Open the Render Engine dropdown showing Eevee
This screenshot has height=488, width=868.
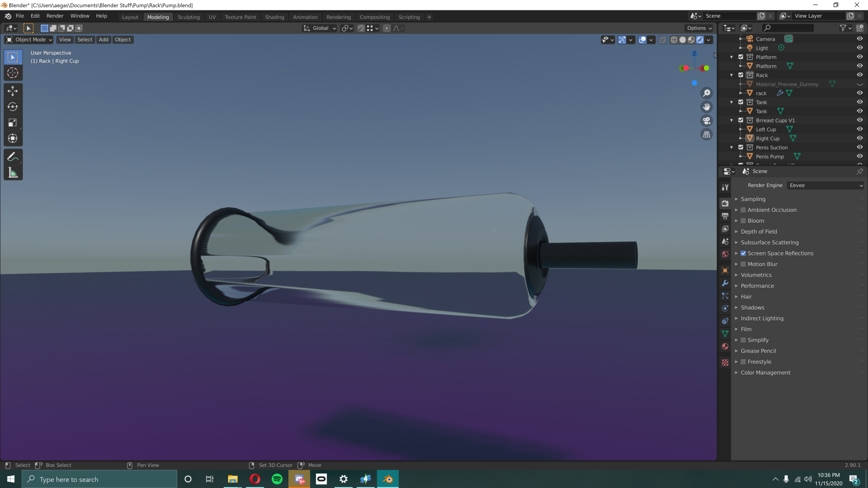coord(826,185)
